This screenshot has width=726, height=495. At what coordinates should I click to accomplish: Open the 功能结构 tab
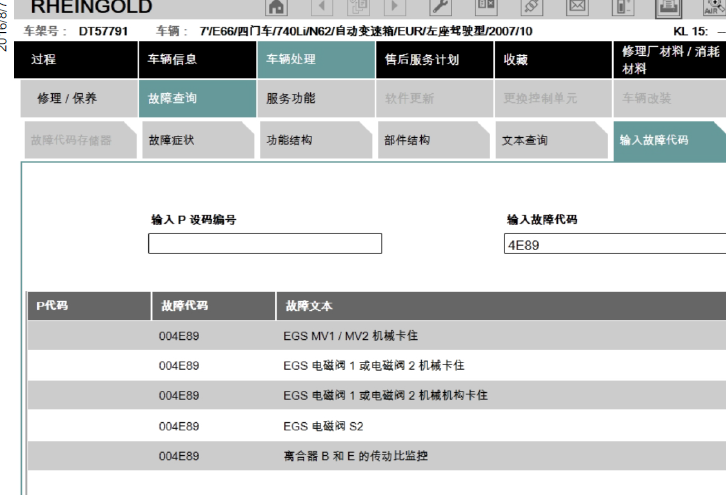316,140
